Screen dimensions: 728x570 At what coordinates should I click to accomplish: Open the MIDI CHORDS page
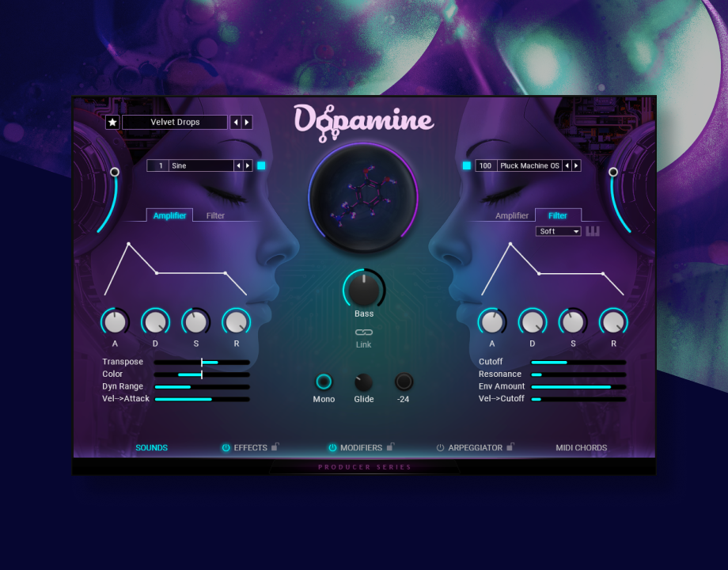pos(581,448)
